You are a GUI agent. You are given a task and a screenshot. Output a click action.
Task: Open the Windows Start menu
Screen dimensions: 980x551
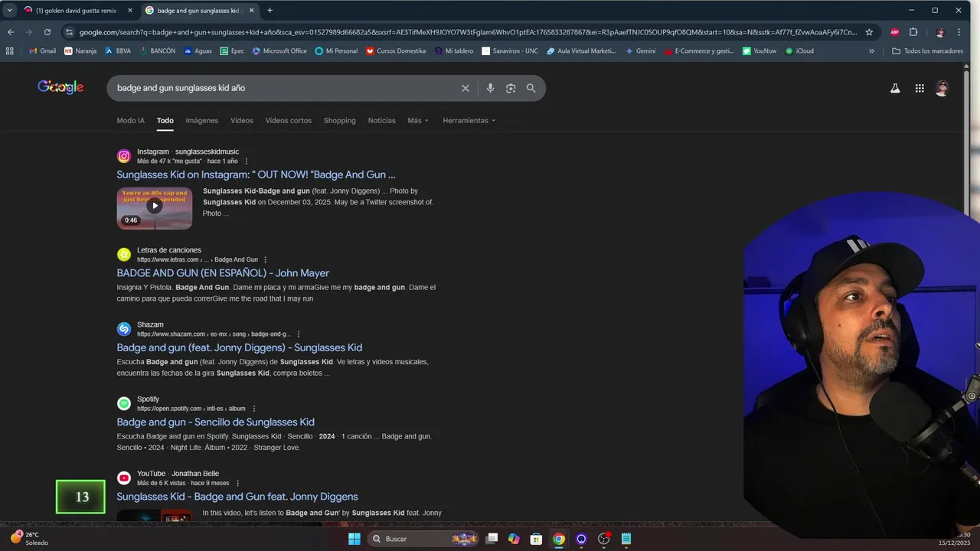click(x=354, y=539)
